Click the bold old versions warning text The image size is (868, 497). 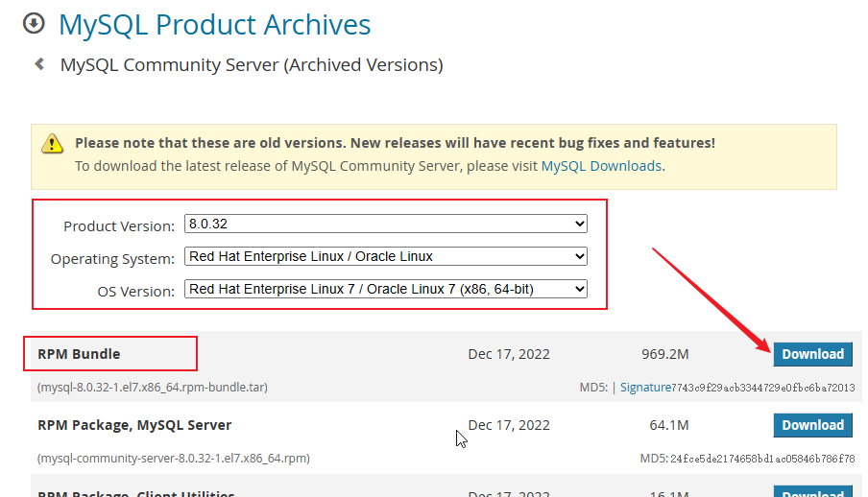395,143
